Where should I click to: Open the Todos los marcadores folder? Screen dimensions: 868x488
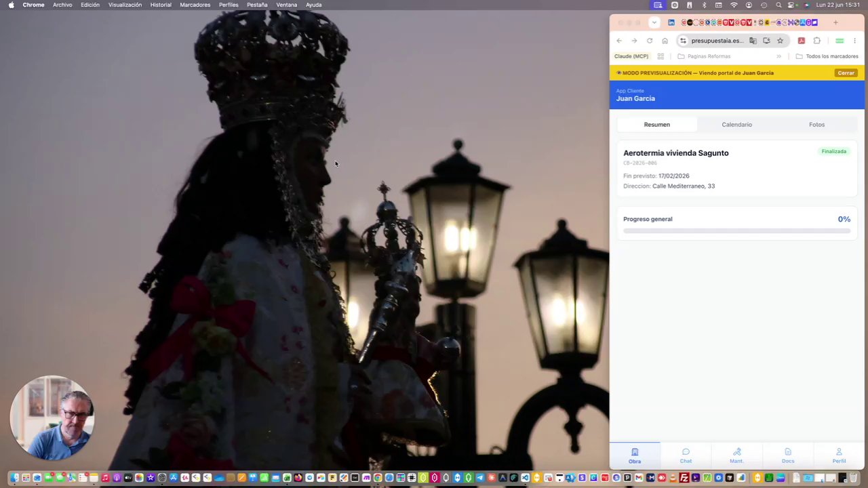(827, 56)
